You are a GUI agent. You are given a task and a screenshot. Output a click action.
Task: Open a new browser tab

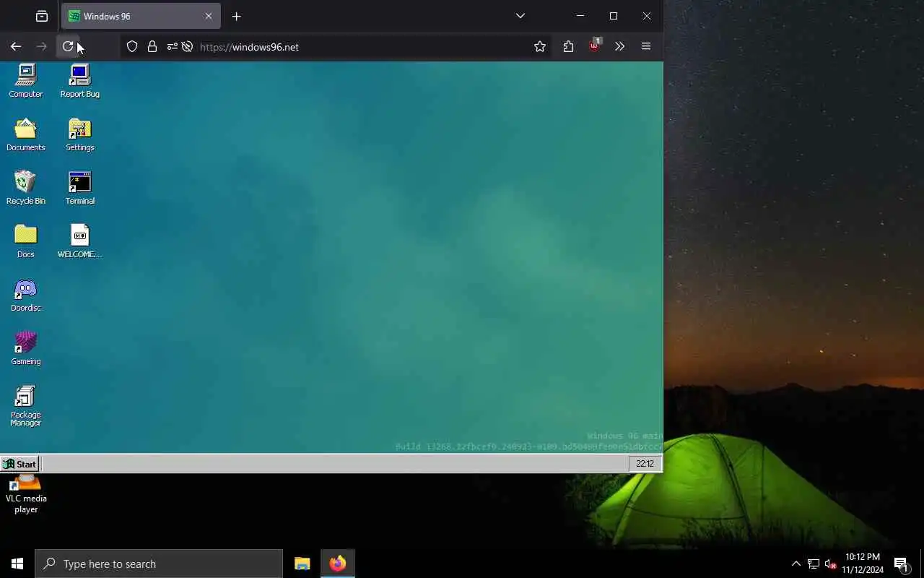click(236, 16)
